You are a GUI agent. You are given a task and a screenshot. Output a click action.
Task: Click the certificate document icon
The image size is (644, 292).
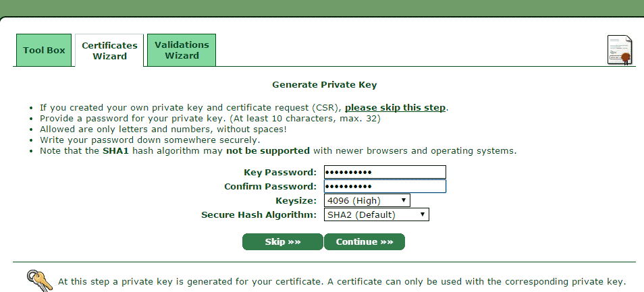[620, 49]
